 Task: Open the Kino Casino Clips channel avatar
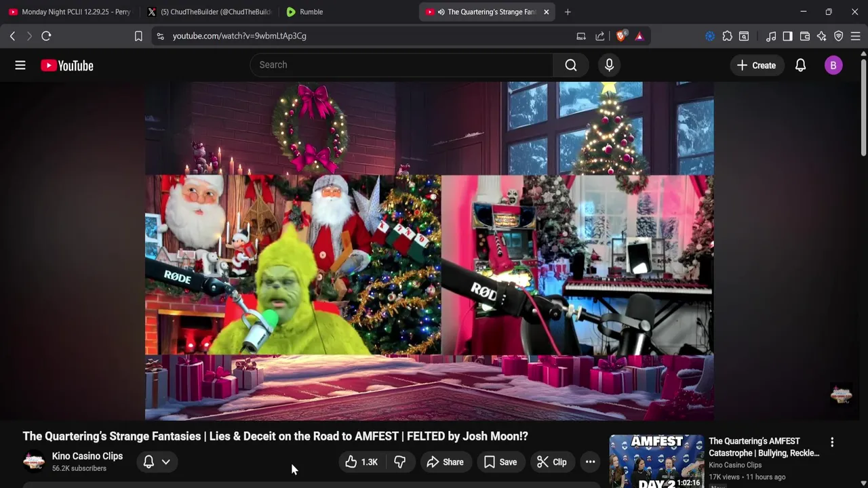pos(34,462)
